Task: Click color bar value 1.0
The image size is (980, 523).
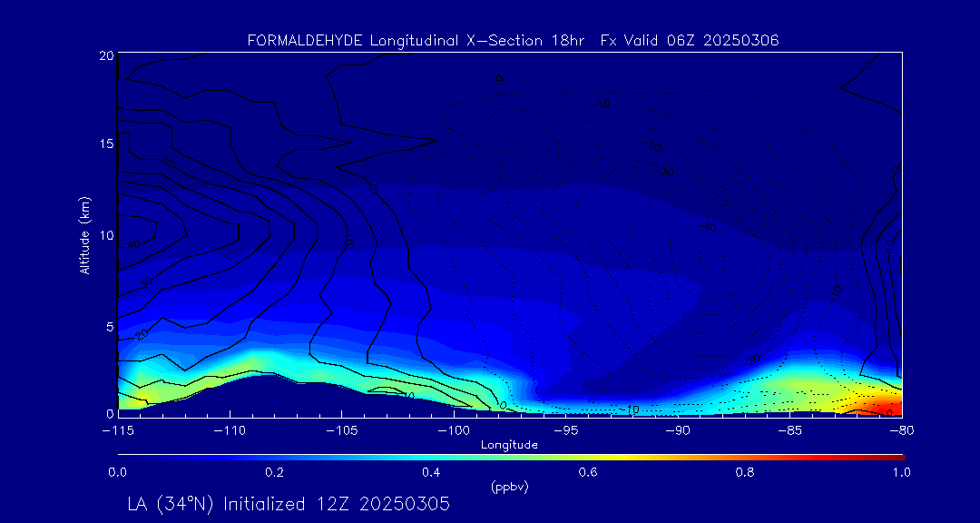Action: [901, 474]
